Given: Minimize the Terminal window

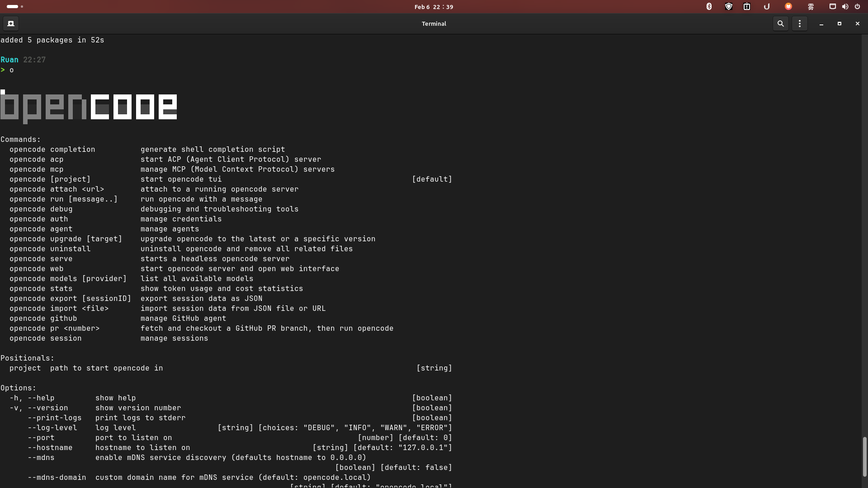Looking at the screenshot, I should 821,23.
